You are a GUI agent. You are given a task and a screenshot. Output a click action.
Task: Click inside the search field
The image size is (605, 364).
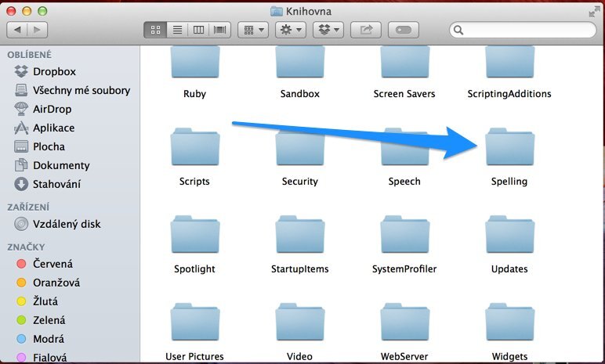point(525,30)
